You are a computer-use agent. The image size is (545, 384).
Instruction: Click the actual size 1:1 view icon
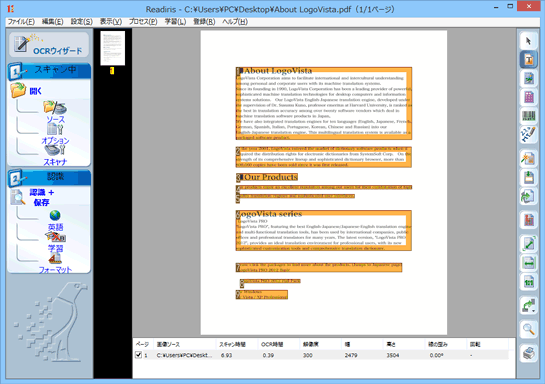[x=528, y=282]
